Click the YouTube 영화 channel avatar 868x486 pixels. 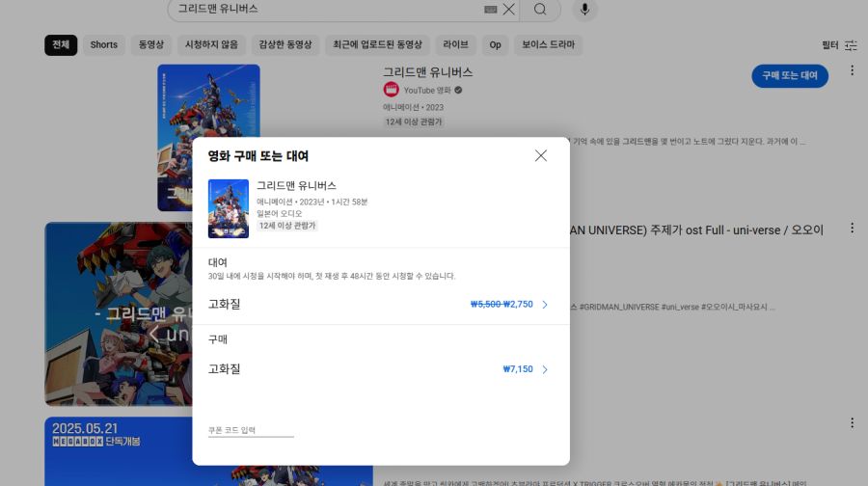[391, 90]
